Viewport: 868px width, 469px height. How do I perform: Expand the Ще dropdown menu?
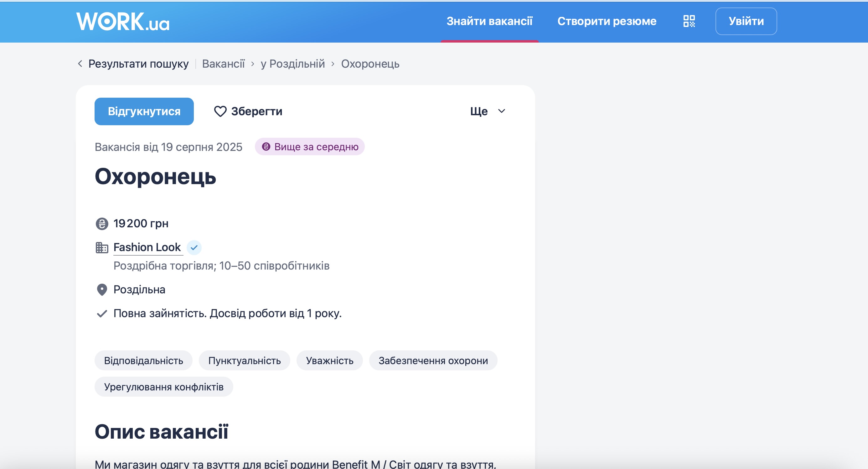click(x=488, y=111)
